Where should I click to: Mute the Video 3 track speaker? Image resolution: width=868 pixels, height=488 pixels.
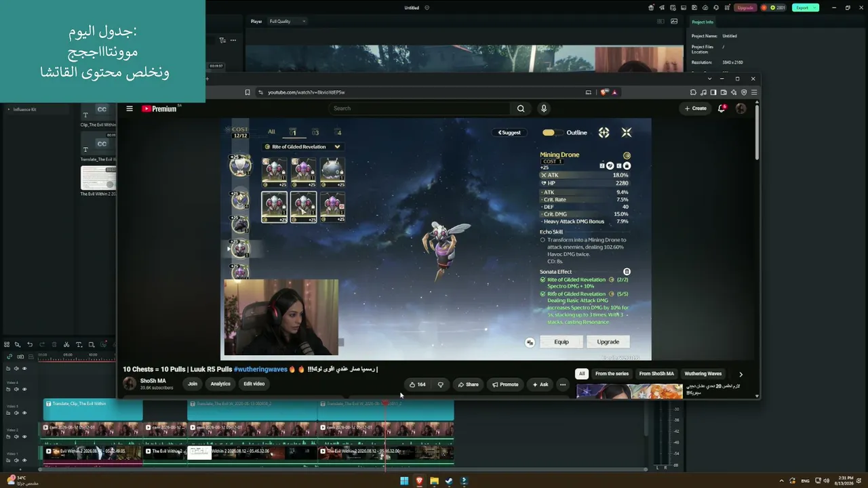pos(16,413)
